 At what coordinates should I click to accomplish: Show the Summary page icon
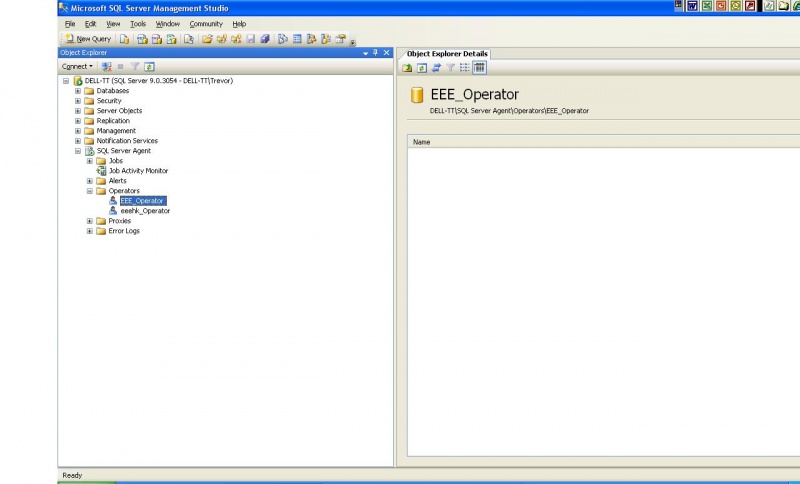click(297, 39)
